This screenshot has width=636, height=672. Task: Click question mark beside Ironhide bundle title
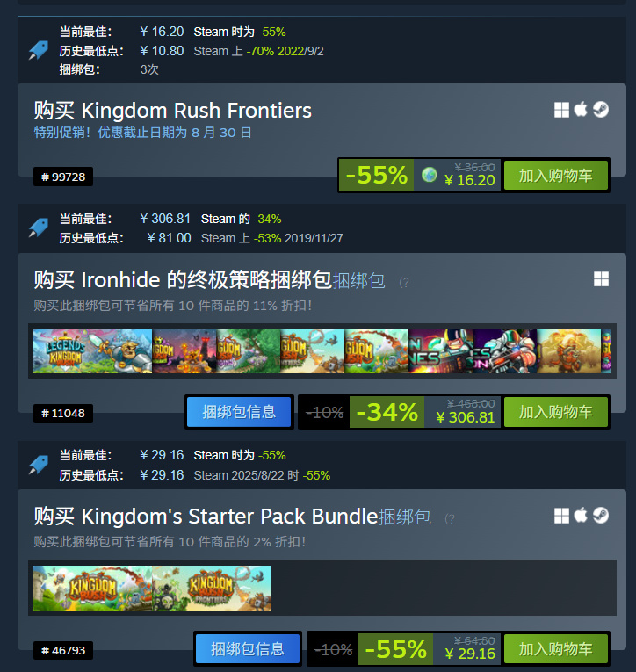click(404, 283)
